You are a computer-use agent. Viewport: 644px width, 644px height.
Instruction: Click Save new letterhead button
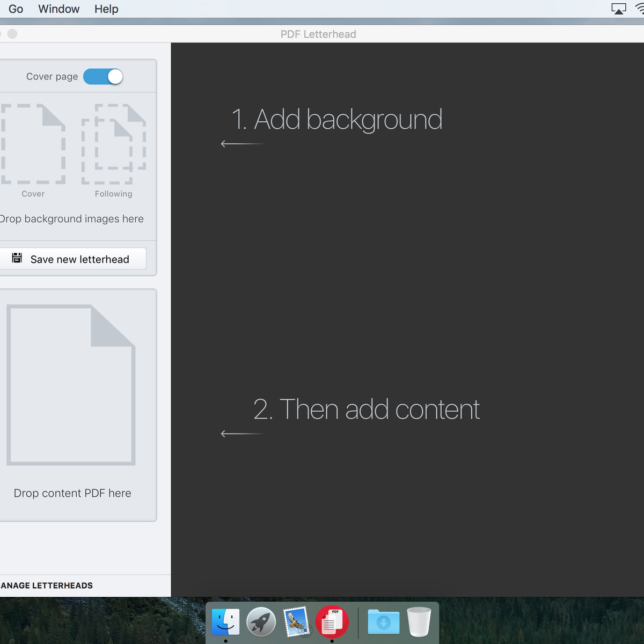pos(72,259)
